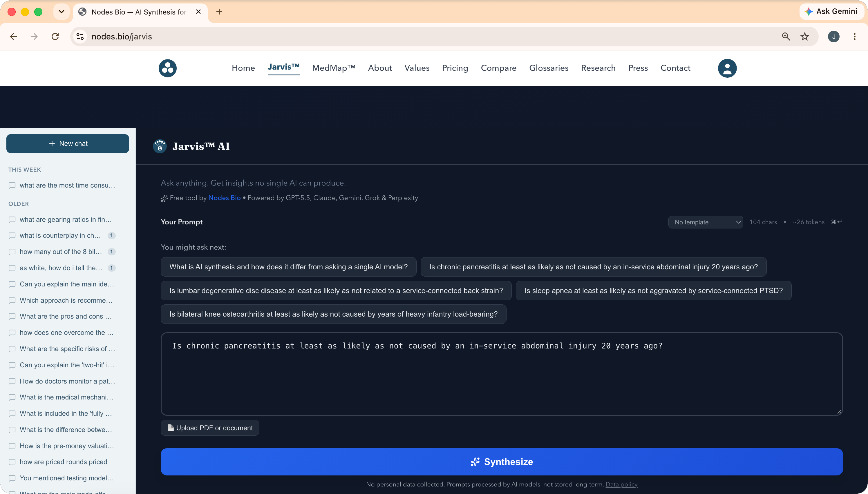Viewport: 868px width, 494px height.
Task: Click the Jarvis AI robot icon in header
Action: 160,146
